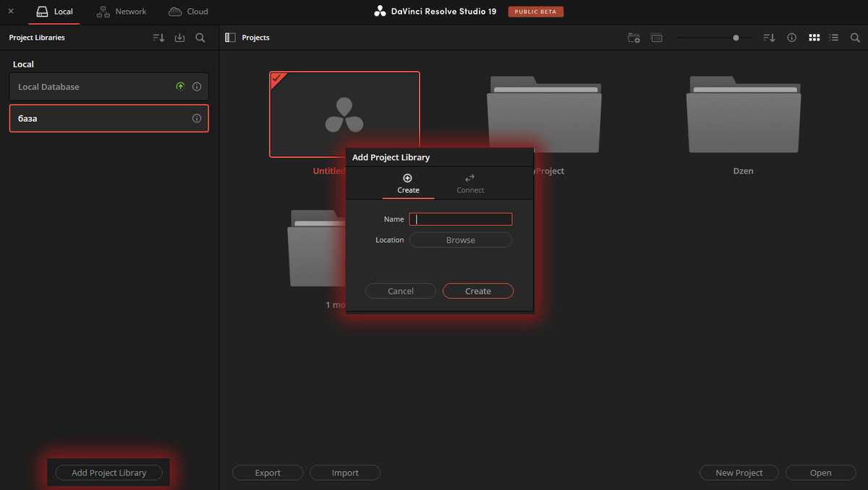The image size is (868, 490).
Task: Focus the Name input field
Action: pyautogui.click(x=461, y=219)
